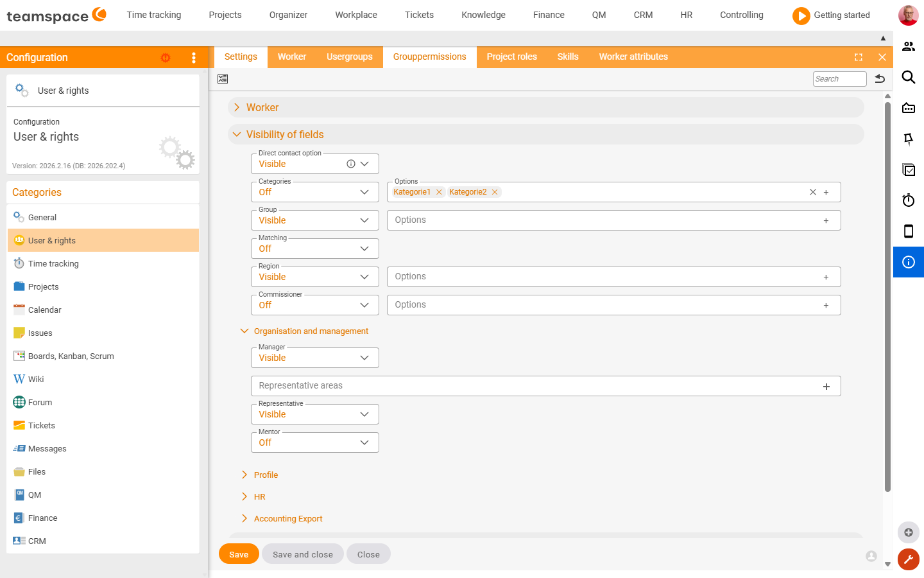Open the Categories visibility dropdown
The image size is (924, 578).
click(315, 192)
